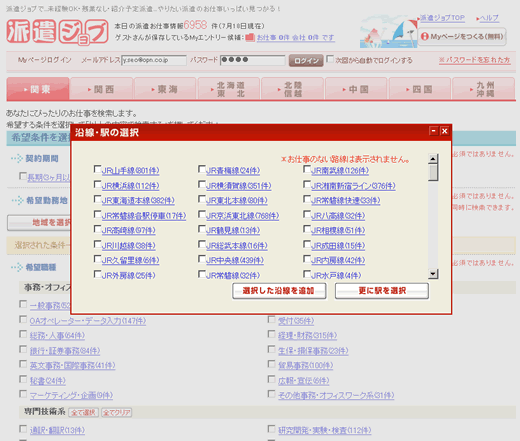Viewport: 520px width, 441px height.
Task: Select the 北海道 東北 region tab
Action: (229, 88)
